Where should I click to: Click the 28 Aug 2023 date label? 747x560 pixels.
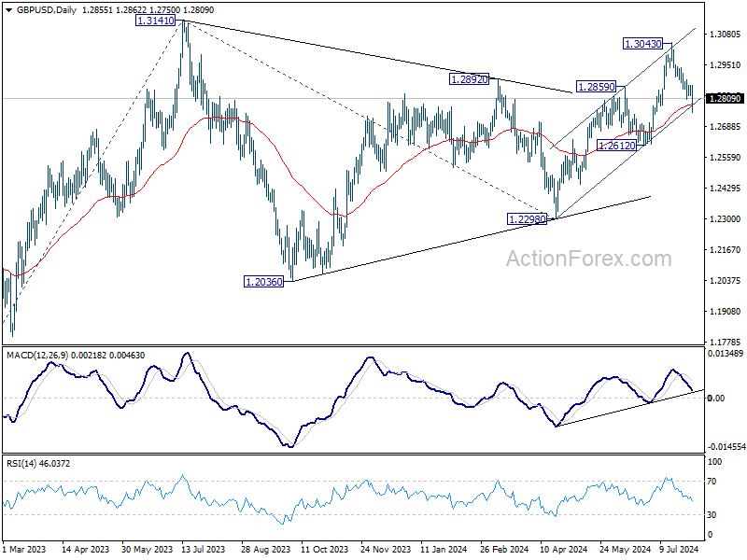click(x=265, y=550)
